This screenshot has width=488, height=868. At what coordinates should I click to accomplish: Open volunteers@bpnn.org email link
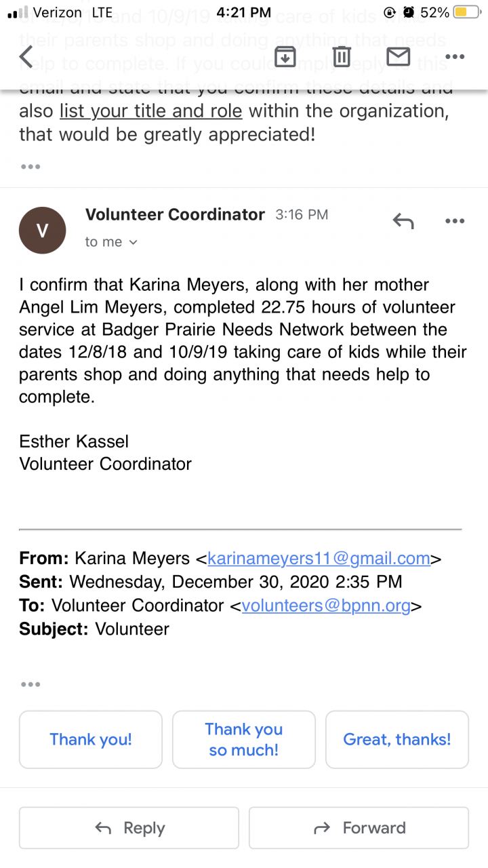(326, 606)
